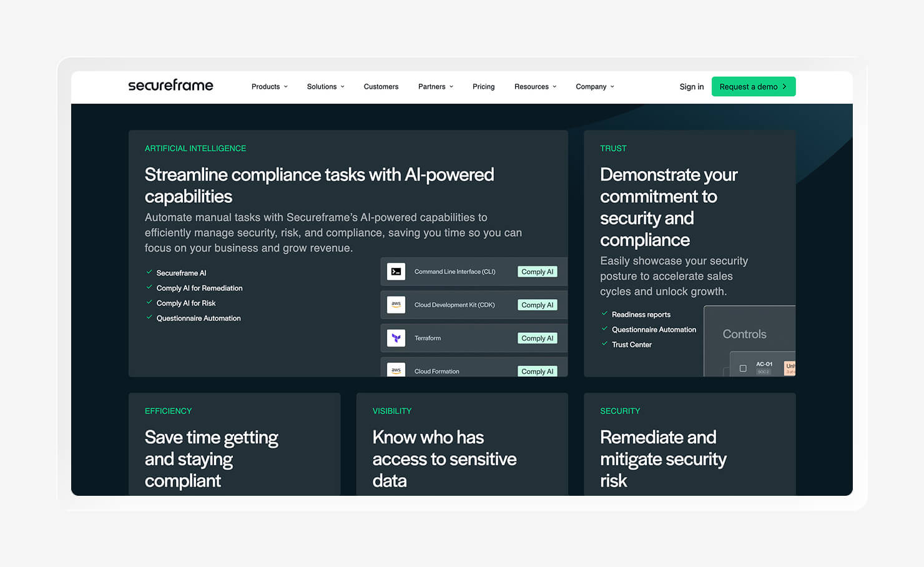924x567 pixels.
Task: Click the checkmark beside Comply AI for Remediation
Action: 149,287
